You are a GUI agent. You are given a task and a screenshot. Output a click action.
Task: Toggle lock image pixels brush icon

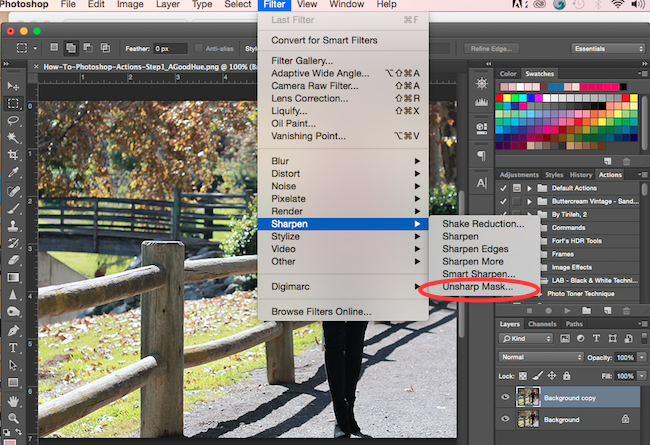point(538,376)
